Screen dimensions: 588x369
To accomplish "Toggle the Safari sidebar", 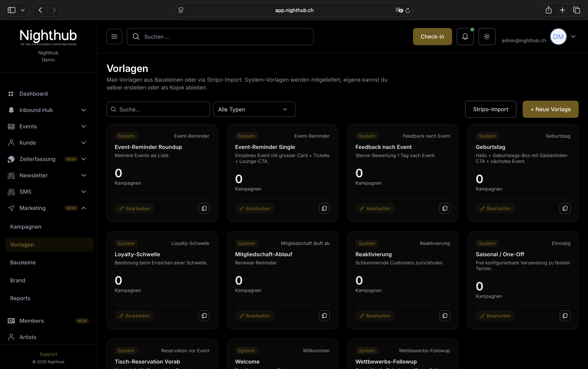I will click(11, 10).
